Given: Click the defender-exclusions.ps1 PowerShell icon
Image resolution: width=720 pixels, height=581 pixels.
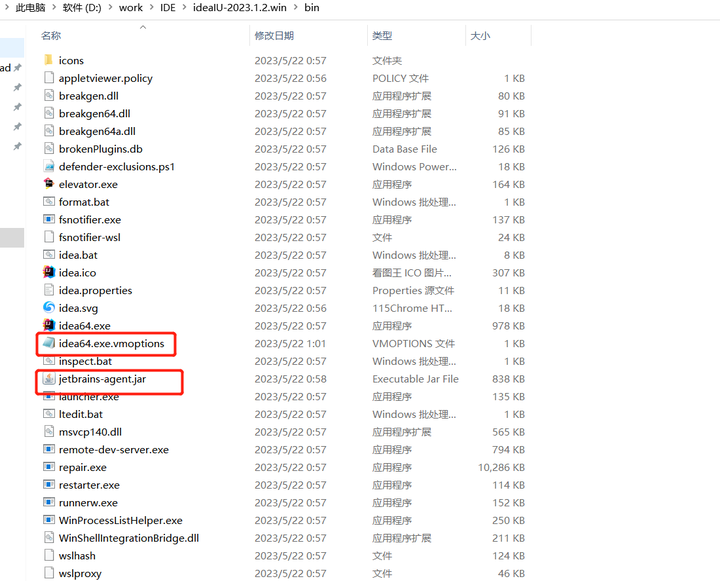Looking at the screenshot, I should (49, 166).
